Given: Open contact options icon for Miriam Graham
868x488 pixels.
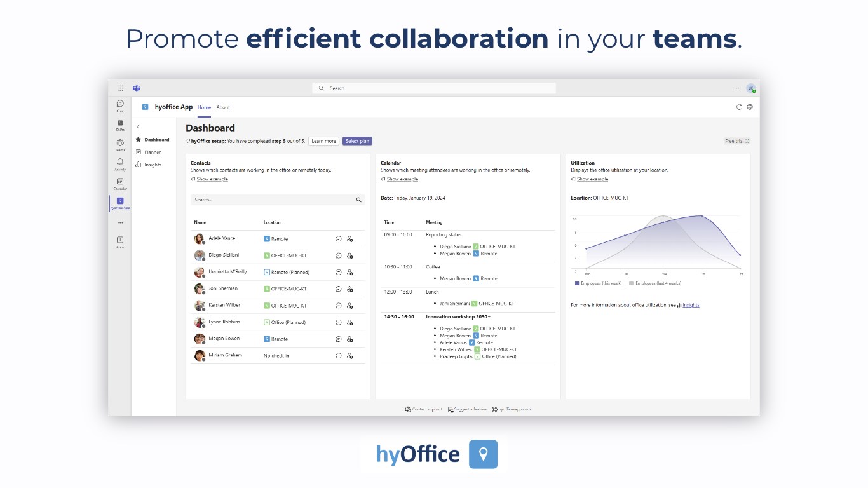Looking at the screenshot, I should (x=350, y=356).
